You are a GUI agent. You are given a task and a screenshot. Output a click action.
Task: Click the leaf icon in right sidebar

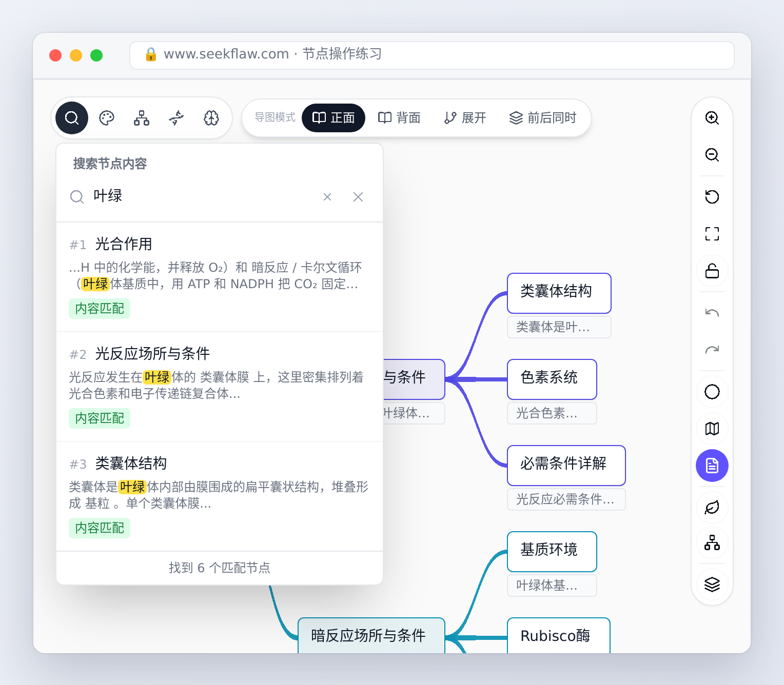(712, 508)
